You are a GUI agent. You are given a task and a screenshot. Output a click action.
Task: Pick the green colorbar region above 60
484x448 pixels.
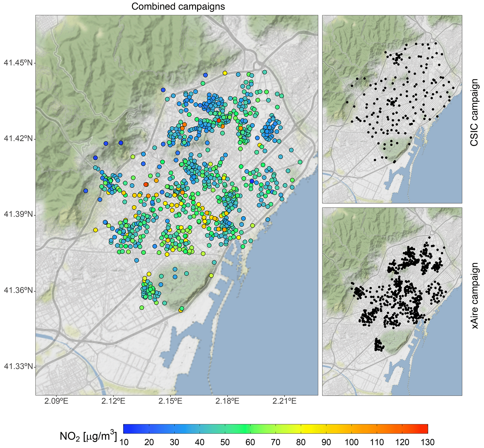(x=250, y=429)
